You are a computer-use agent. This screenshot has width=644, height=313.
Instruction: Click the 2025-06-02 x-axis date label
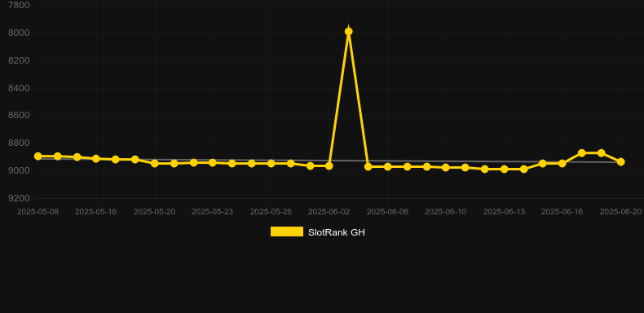click(329, 212)
